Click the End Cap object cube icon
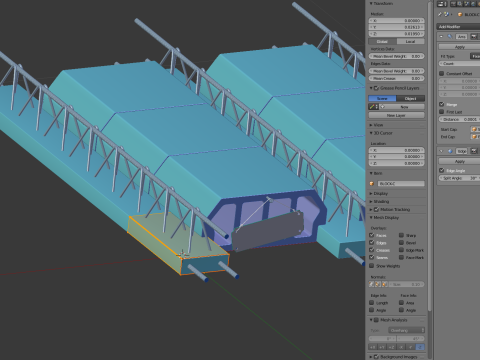 pos(474,137)
